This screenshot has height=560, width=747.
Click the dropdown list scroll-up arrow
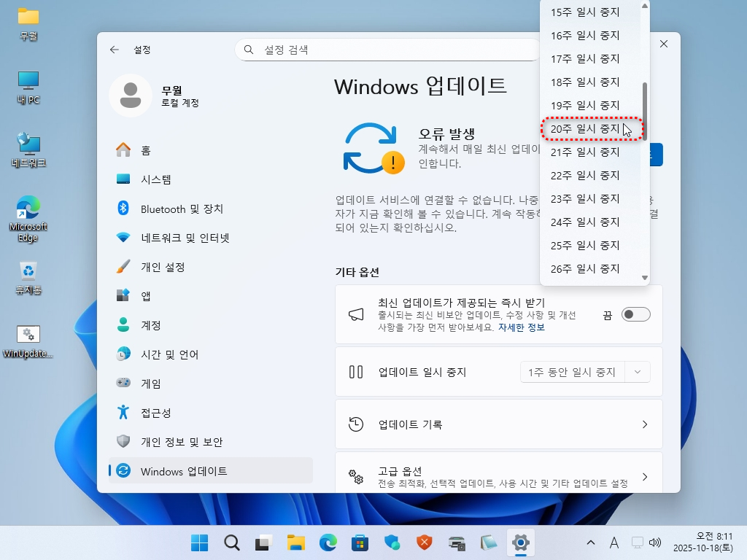click(x=645, y=6)
